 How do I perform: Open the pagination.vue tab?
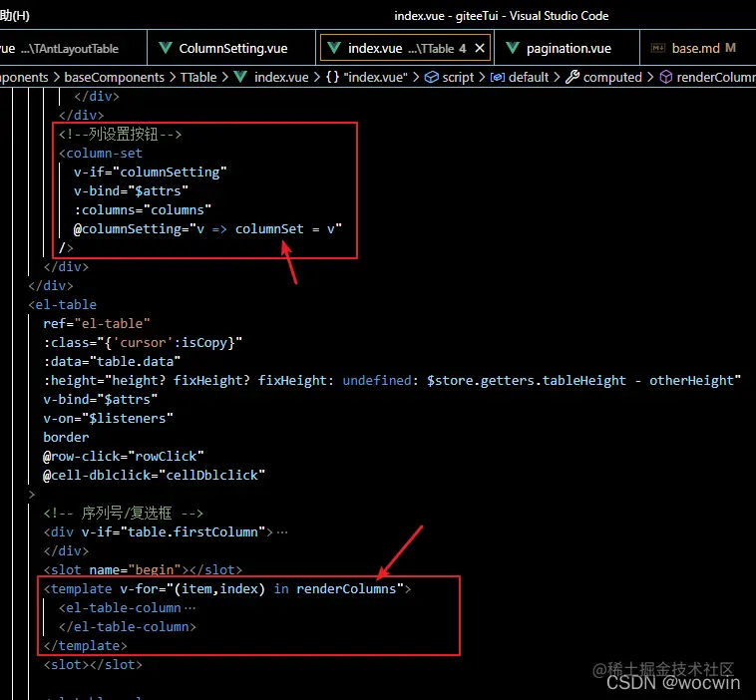567,48
